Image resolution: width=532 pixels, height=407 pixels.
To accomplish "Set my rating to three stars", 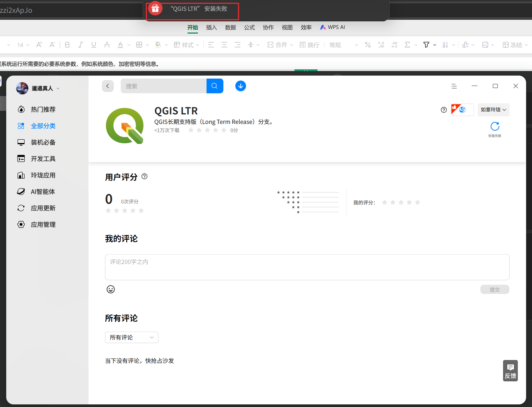I will coord(401,202).
